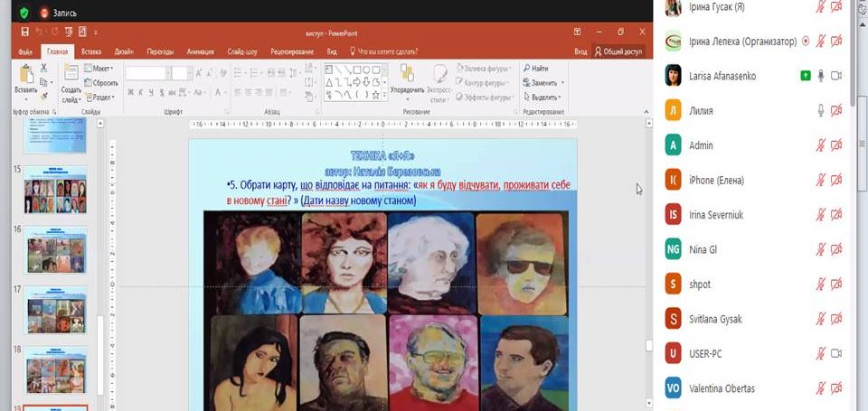Image resolution: width=868 pixels, height=411 pixels.
Task: Redo the last action in PowerPoint
Action: pyautogui.click(x=54, y=33)
